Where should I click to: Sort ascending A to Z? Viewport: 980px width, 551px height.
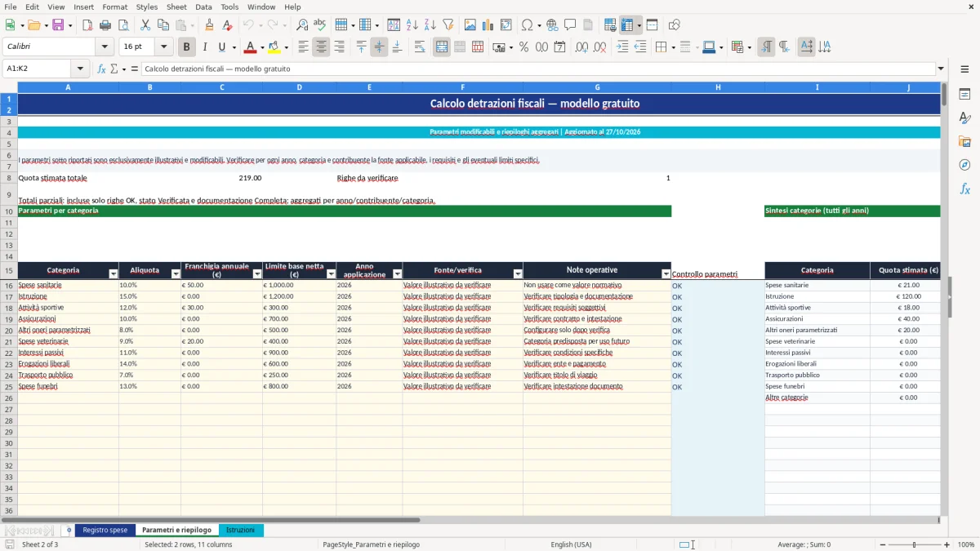tap(412, 25)
